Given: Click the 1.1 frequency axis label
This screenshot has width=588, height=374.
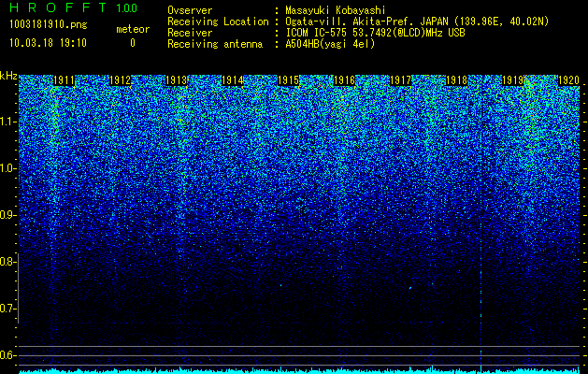Looking at the screenshot, I should click(7, 122).
